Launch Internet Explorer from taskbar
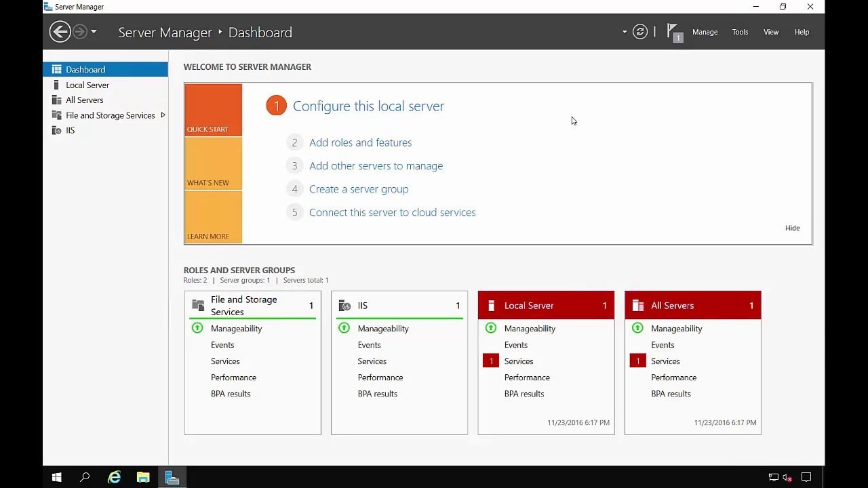This screenshot has height=488, width=868. pyautogui.click(x=114, y=477)
